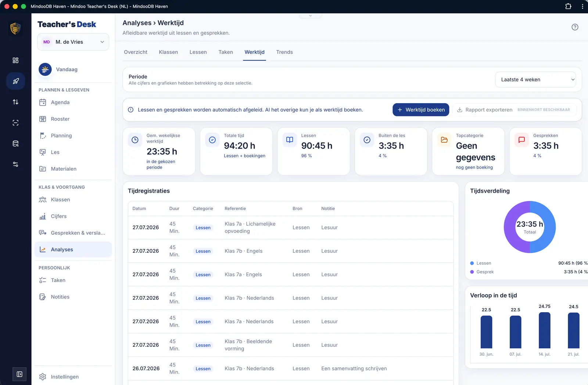Open the help question mark icon

[x=575, y=27]
